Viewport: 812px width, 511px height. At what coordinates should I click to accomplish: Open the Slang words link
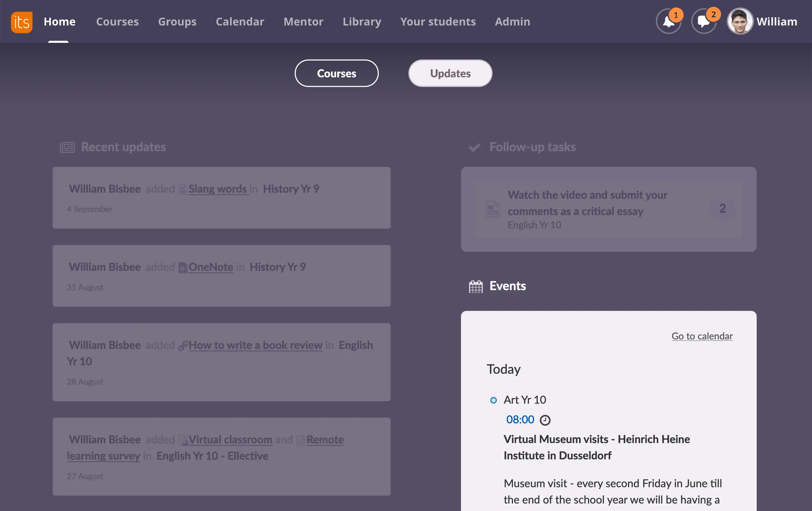tap(218, 189)
